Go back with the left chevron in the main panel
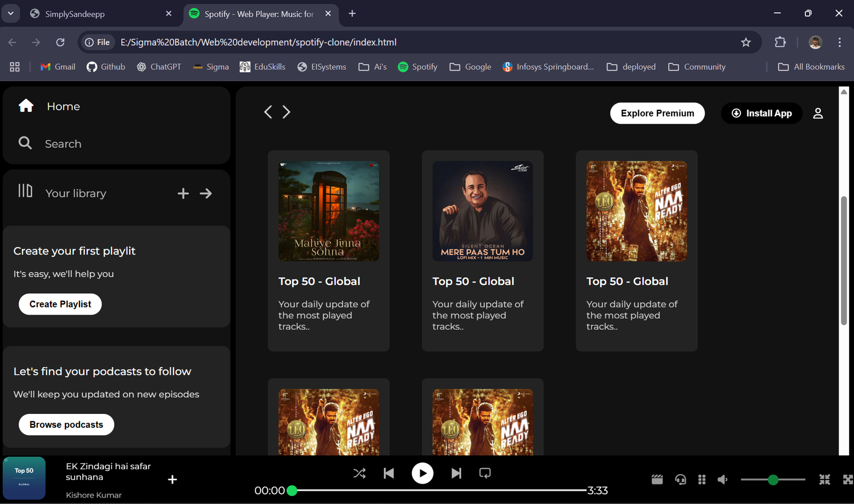 [268, 111]
